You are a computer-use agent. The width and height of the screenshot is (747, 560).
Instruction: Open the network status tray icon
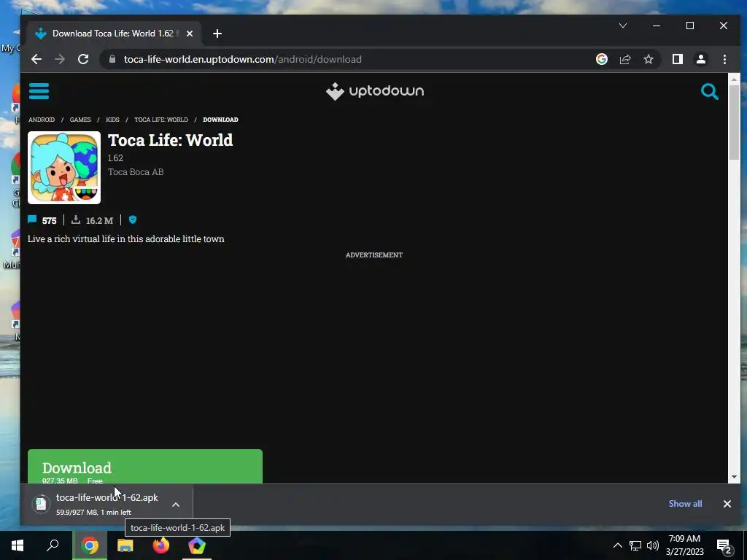635,545
